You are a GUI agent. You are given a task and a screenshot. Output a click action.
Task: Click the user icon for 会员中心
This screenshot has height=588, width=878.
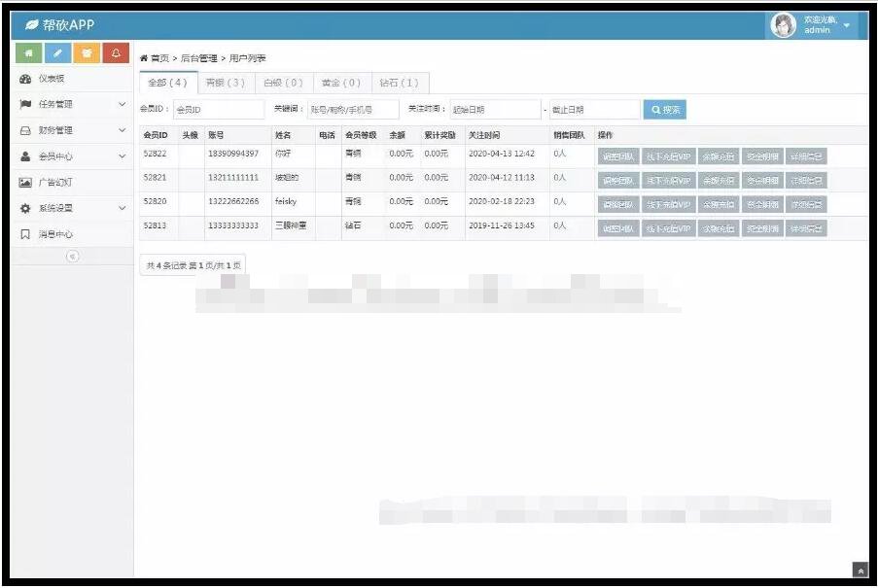(25, 156)
